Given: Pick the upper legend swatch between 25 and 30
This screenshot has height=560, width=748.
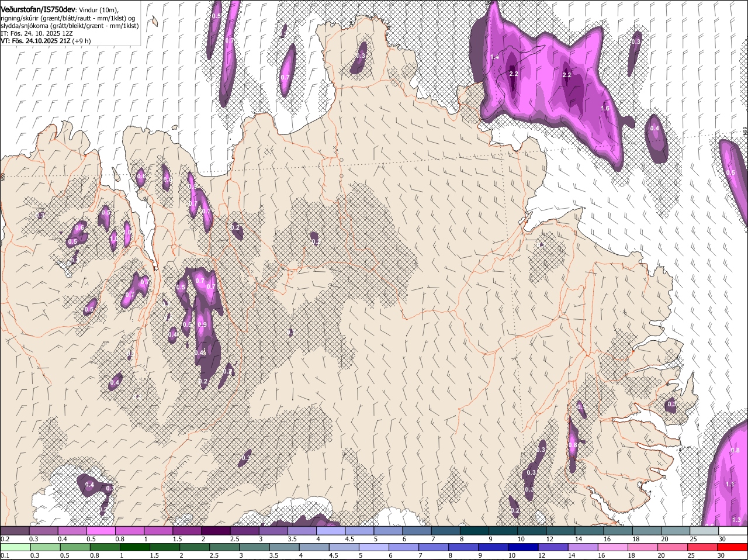Looking at the screenshot, I should pyautogui.click(x=705, y=530).
